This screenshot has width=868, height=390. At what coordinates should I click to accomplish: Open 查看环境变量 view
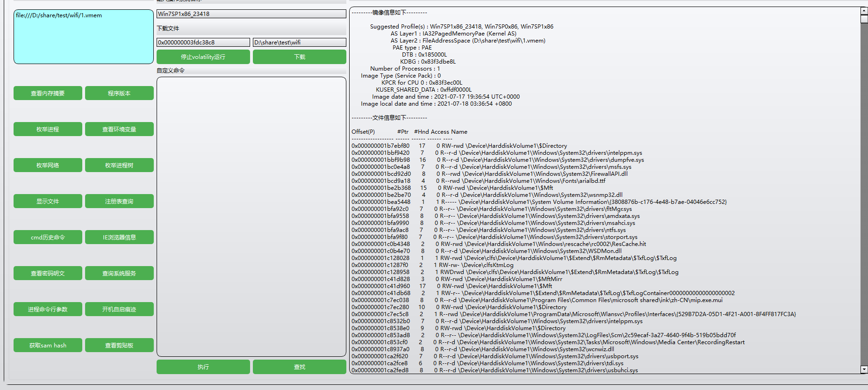119,129
